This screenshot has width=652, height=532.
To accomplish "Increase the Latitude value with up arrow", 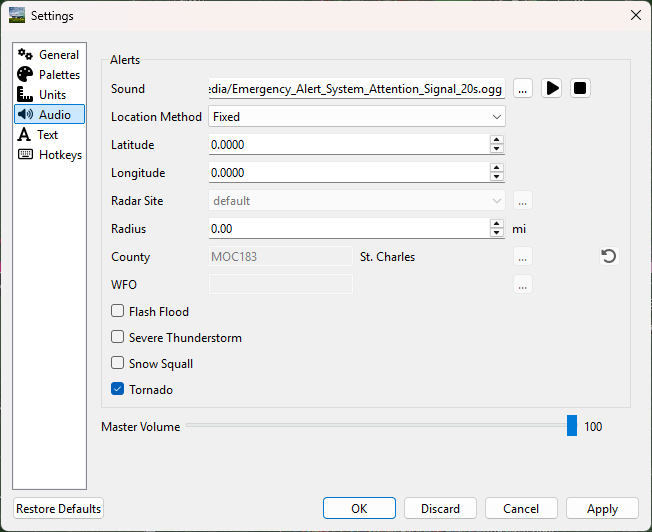I will click(x=496, y=140).
